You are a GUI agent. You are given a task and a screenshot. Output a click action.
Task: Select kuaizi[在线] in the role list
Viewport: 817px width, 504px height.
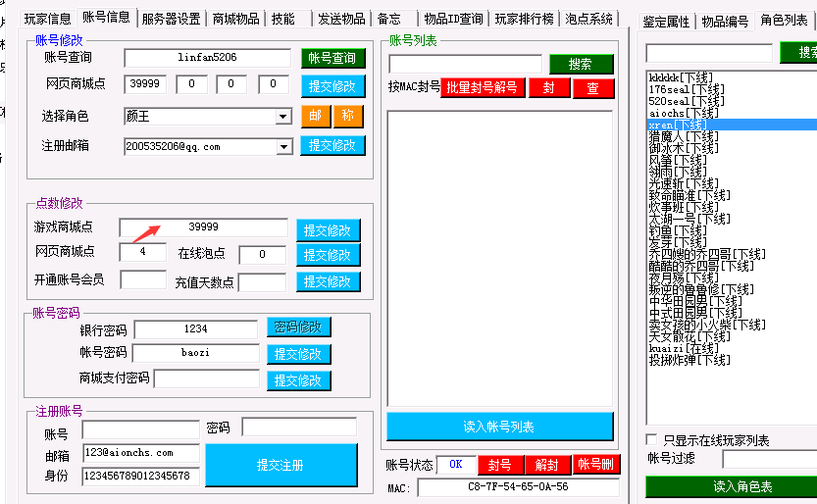(683, 348)
